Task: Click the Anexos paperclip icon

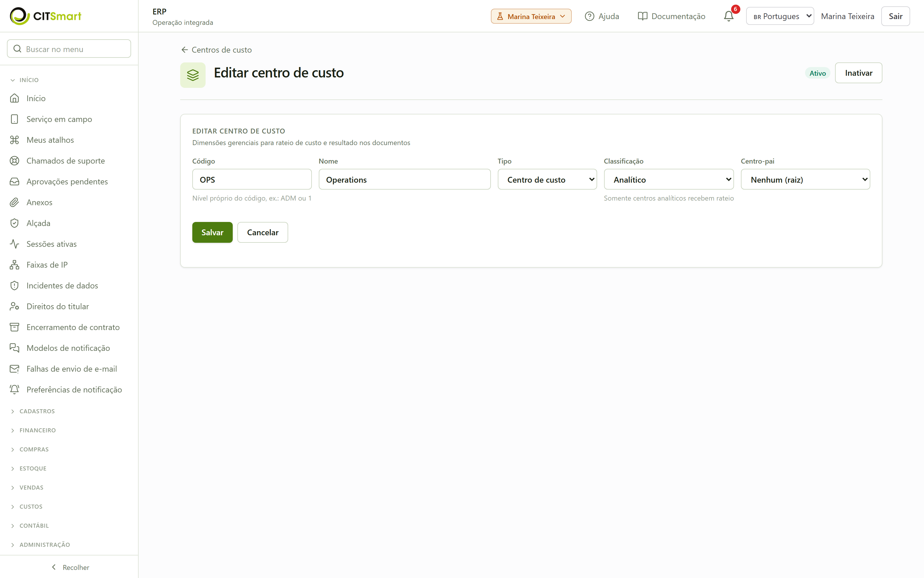Action: [14, 202]
